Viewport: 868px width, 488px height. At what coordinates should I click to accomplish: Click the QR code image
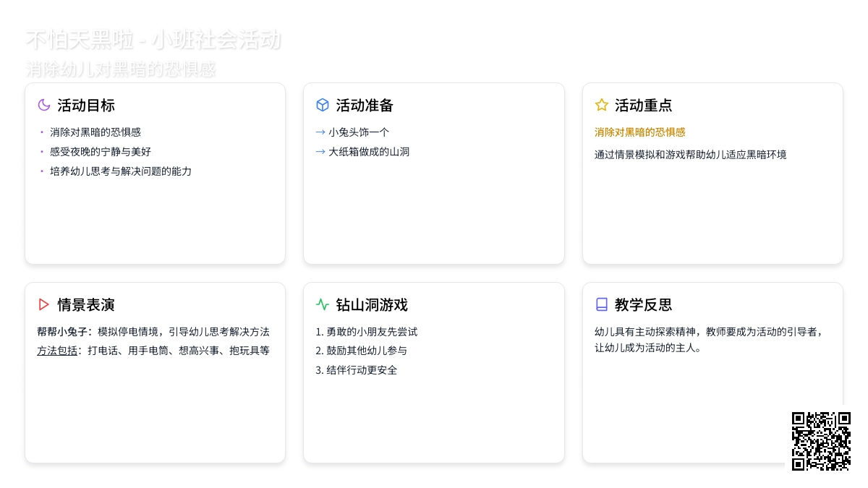(821, 441)
